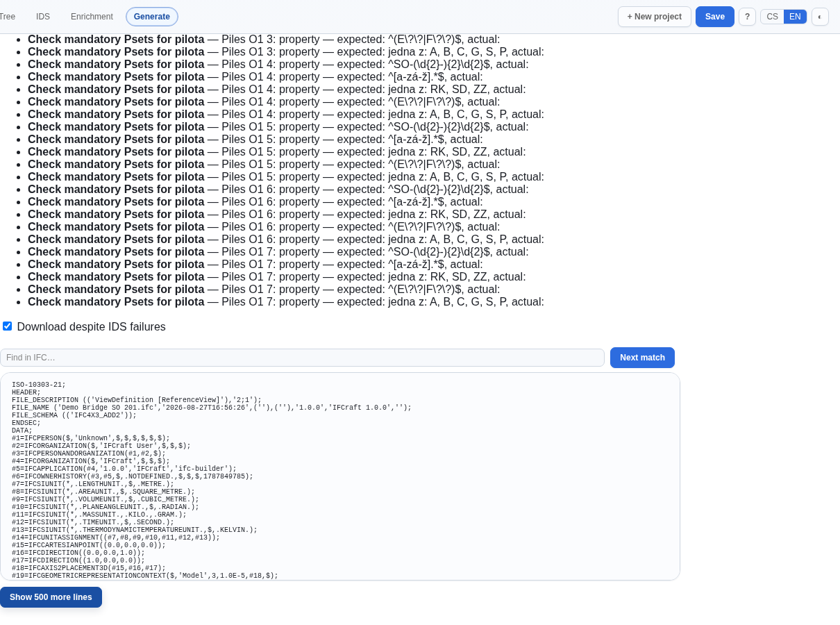Click the FILE_NAME Demo Bridge SO 201.ifc line

pyautogui.click(x=212, y=408)
